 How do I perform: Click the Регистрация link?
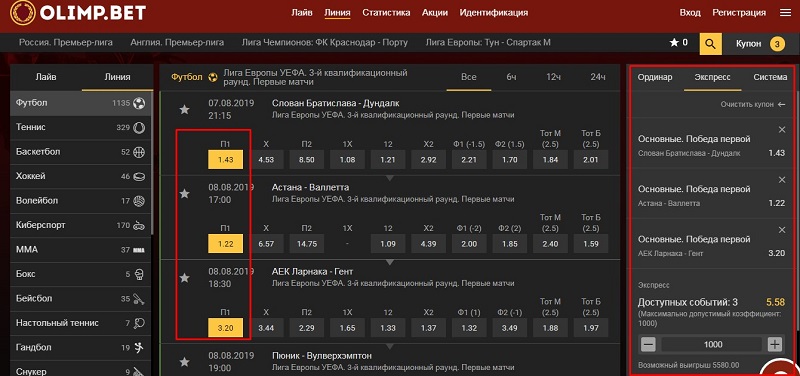(739, 13)
